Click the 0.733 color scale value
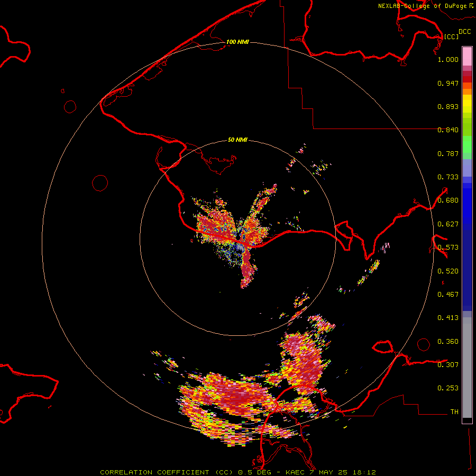 tap(448, 177)
